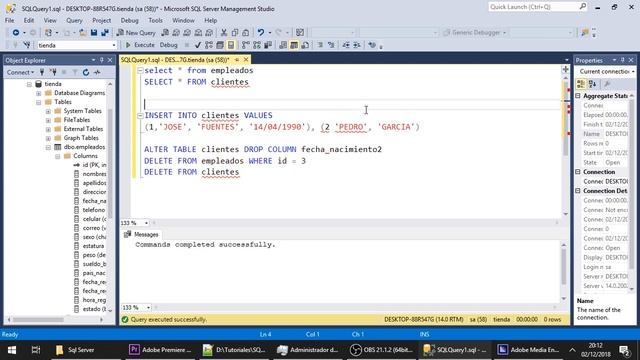Open the editor 133 % zoom dropdown
640x360 pixels.
coord(147,223)
